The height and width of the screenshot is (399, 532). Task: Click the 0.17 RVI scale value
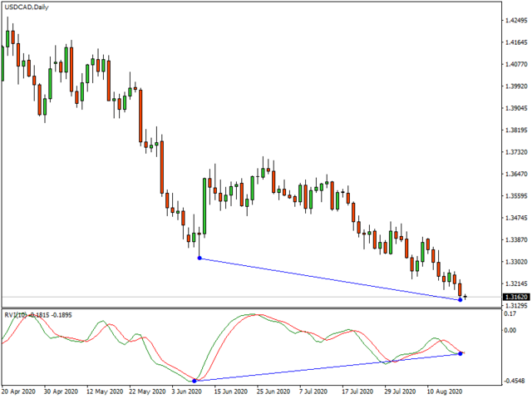point(510,314)
